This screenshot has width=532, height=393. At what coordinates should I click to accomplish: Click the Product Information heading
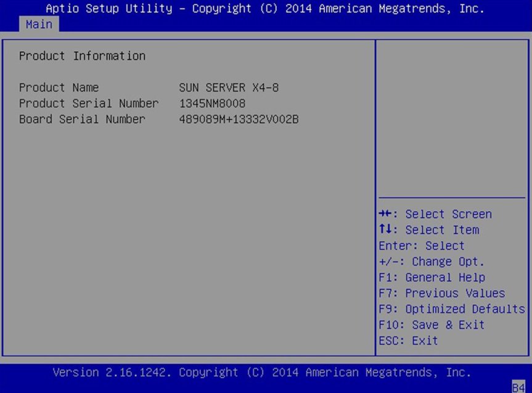click(82, 56)
